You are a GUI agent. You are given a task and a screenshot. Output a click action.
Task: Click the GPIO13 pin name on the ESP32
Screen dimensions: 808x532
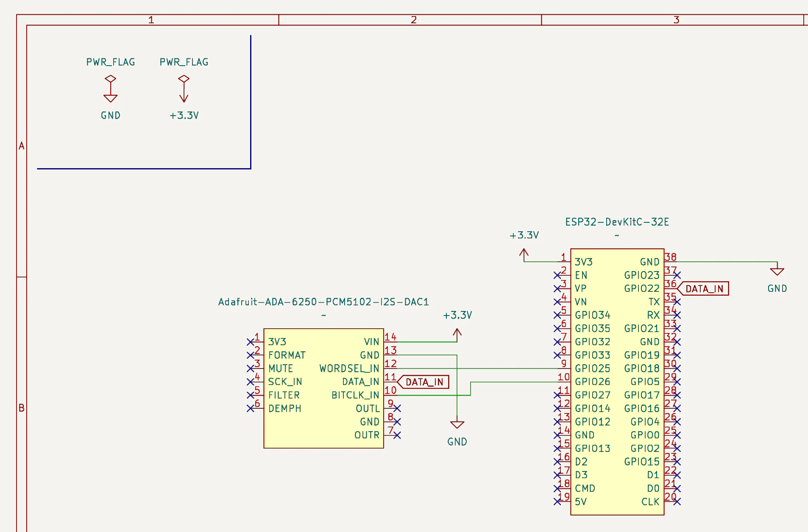(x=593, y=449)
